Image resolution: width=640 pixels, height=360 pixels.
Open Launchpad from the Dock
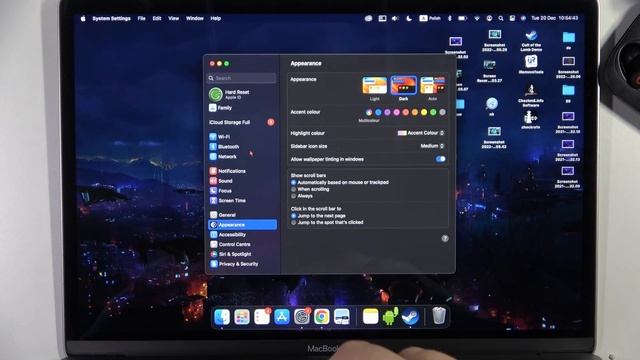[x=242, y=317]
